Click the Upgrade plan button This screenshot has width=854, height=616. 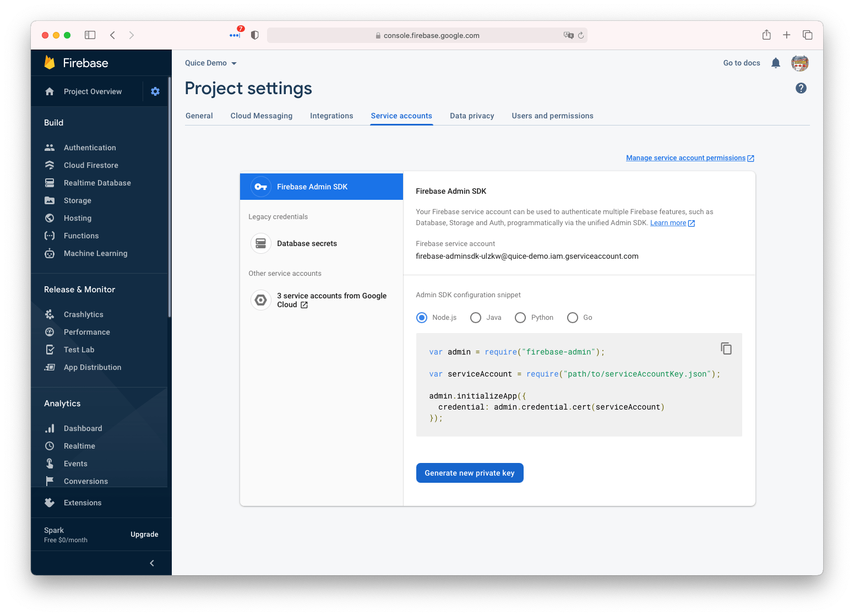(x=144, y=535)
